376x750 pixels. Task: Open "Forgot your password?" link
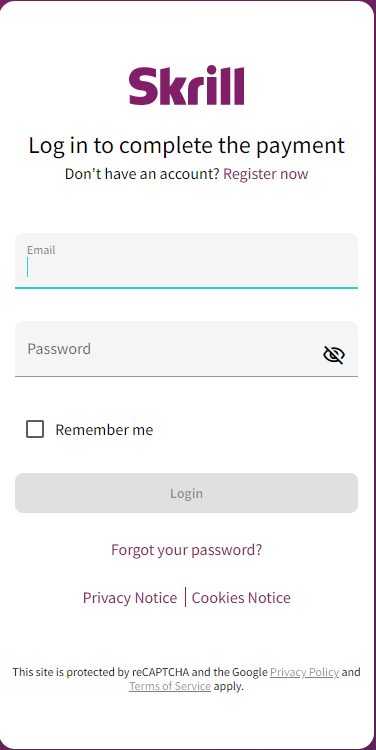[x=187, y=550]
